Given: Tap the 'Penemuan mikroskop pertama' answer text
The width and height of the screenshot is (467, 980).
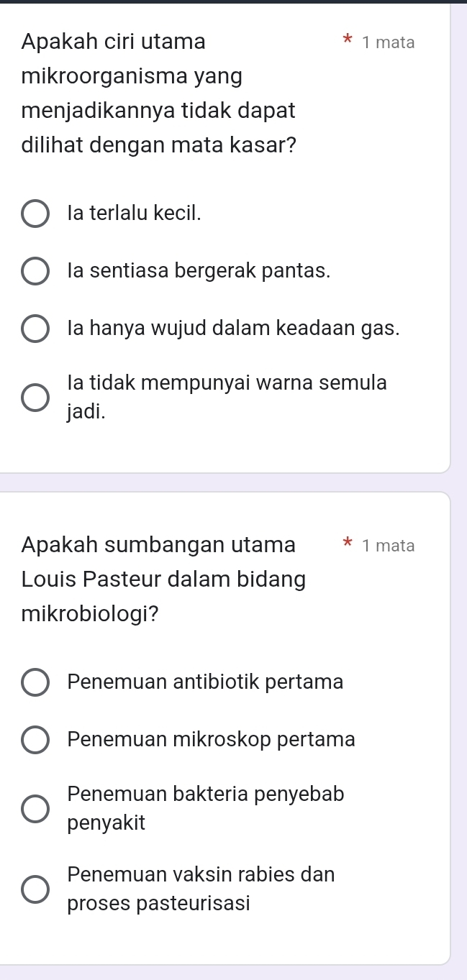Looking at the screenshot, I should coord(212,739).
